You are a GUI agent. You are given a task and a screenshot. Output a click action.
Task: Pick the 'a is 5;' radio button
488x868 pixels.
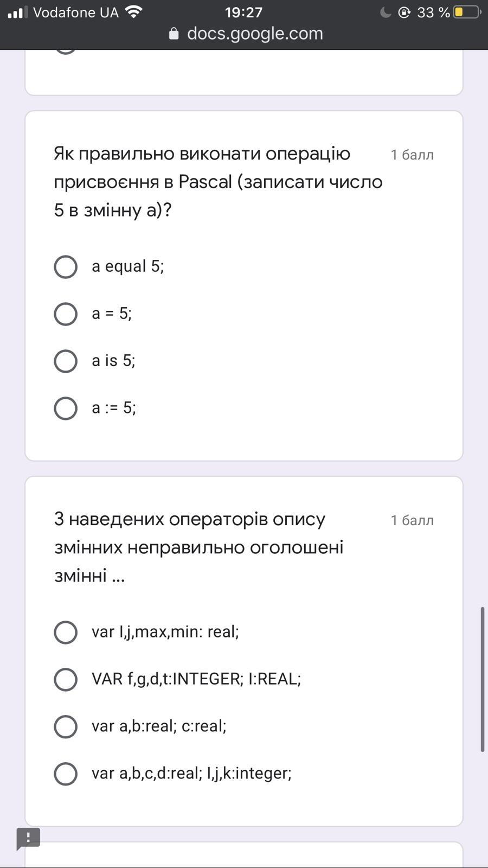pos(66,361)
